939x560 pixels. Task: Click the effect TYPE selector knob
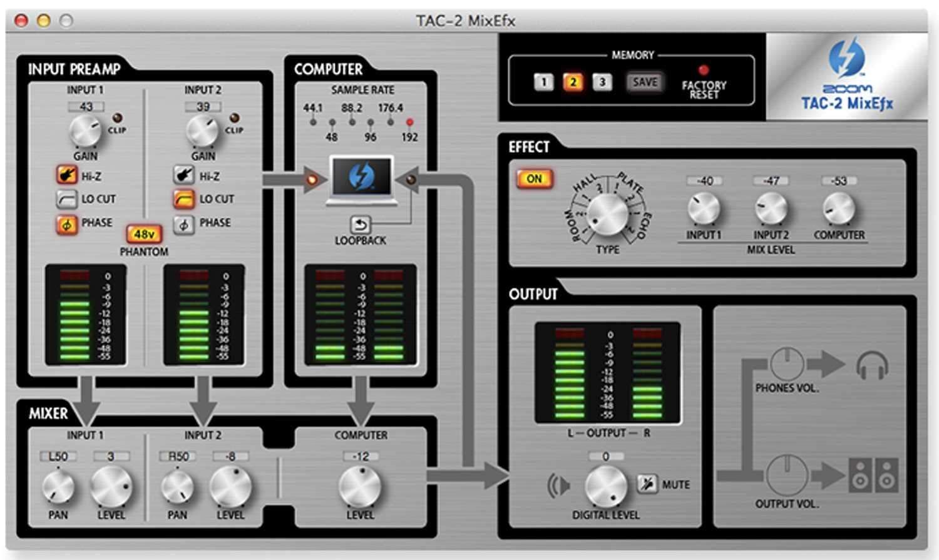(x=607, y=214)
